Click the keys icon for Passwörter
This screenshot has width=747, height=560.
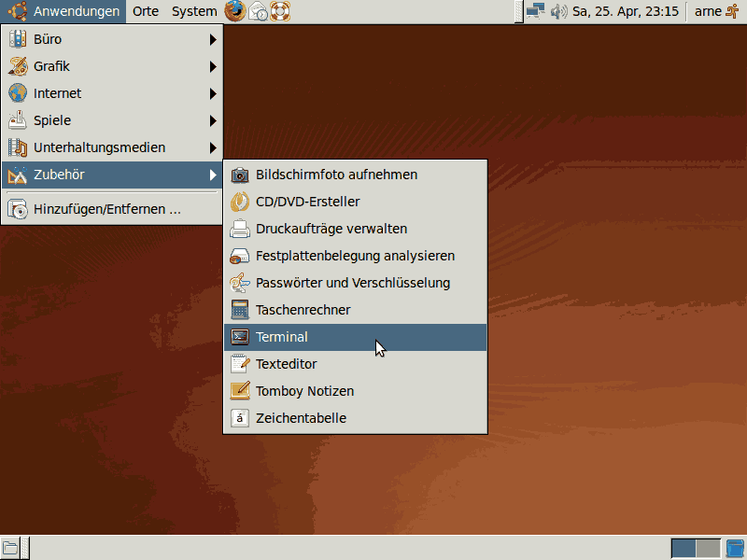click(240, 283)
